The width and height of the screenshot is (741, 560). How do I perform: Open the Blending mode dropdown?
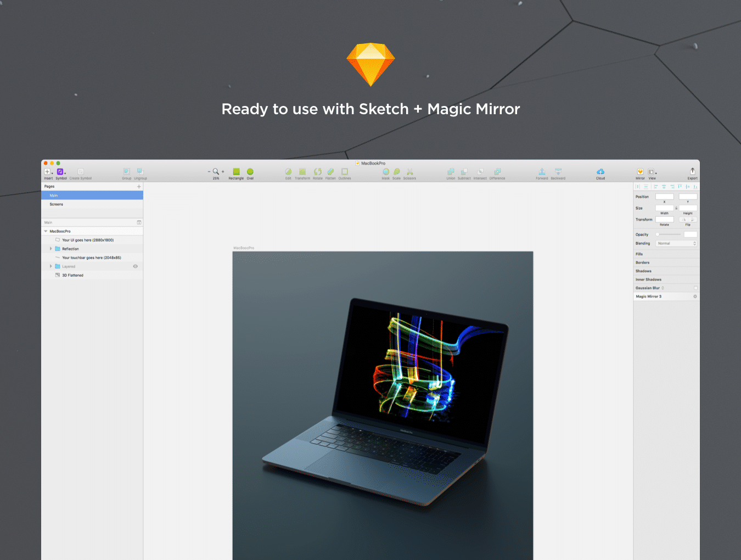coord(677,243)
